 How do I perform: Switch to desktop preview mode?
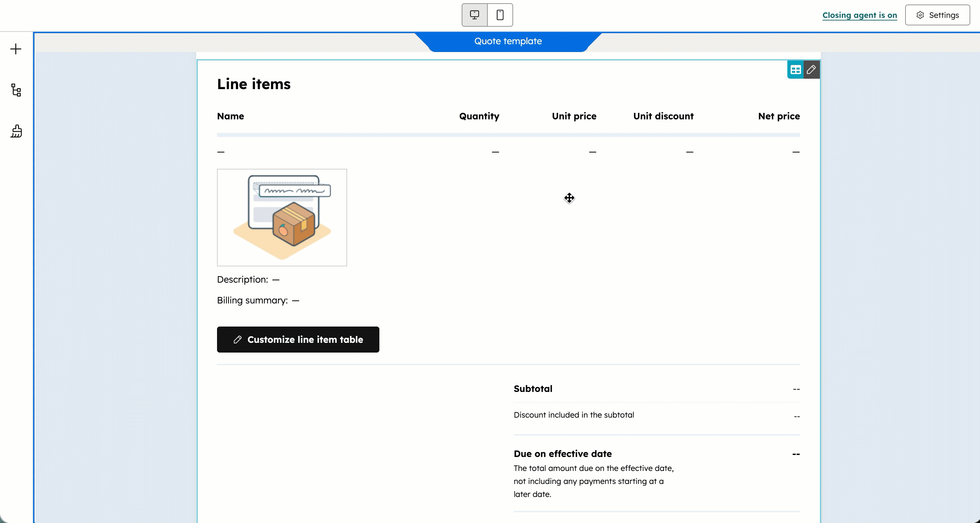click(x=474, y=15)
